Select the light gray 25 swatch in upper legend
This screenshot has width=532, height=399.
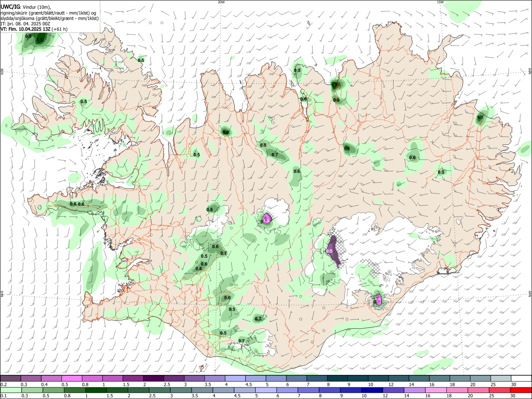pos(501,379)
